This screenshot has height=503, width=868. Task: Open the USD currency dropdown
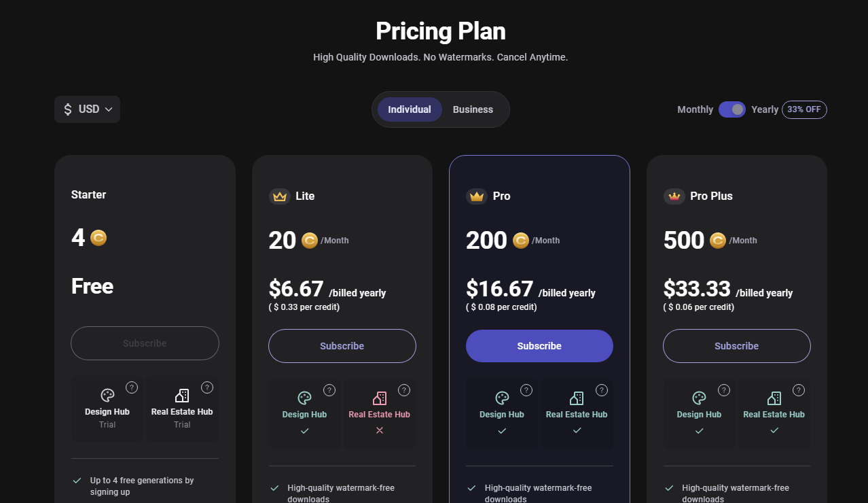88,109
